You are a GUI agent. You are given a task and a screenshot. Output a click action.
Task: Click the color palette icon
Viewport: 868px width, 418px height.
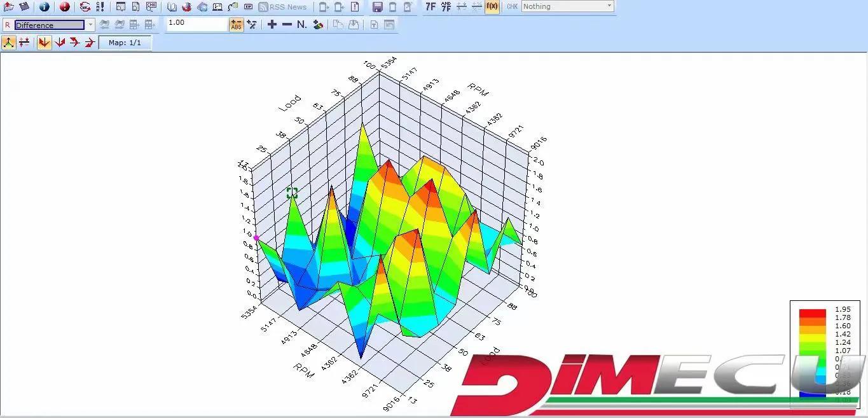pyautogui.click(x=318, y=24)
